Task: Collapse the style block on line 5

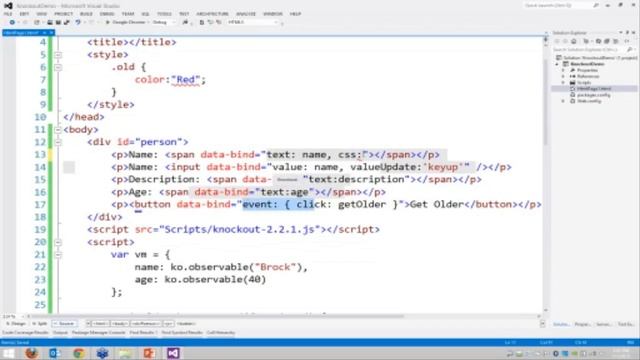Action: point(58,55)
